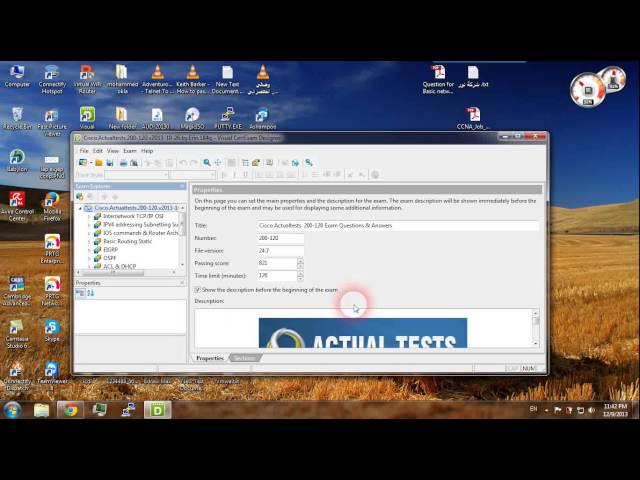Screen dimensions: 640x480
Task: Switch to the Sections tab
Action: [x=244, y=358]
